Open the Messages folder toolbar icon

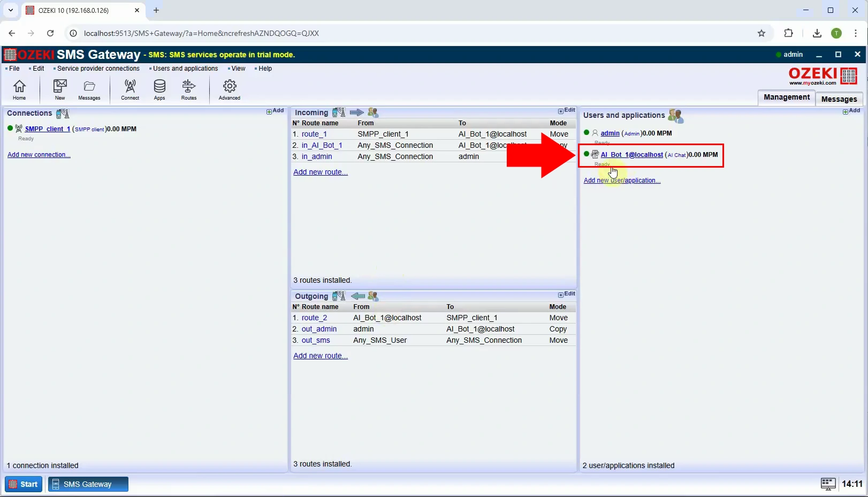click(89, 89)
